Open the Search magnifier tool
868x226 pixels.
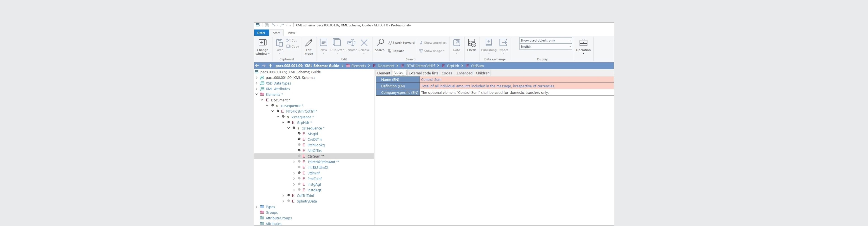click(380, 46)
